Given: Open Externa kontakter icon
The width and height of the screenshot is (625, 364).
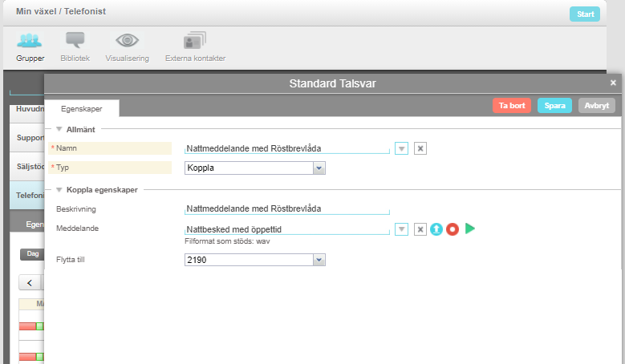Looking at the screenshot, I should tap(195, 41).
